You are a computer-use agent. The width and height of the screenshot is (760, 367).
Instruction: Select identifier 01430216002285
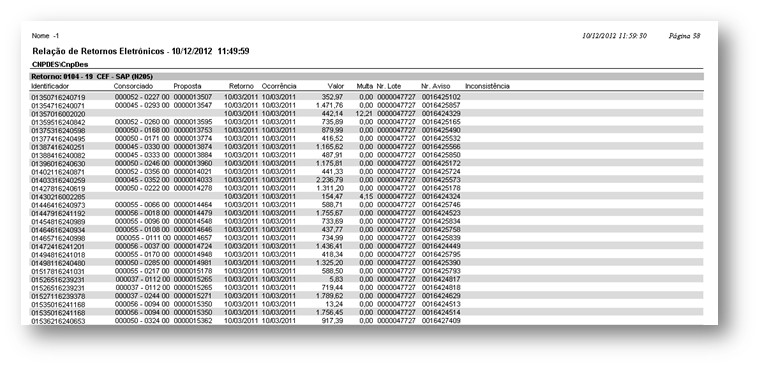tap(58, 197)
